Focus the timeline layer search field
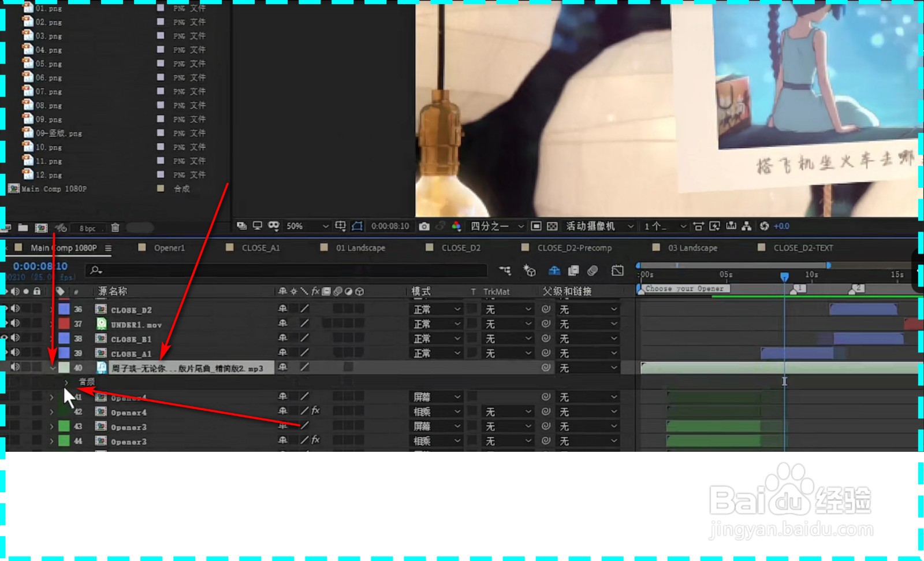Viewport: 924px width, 561px height. [286, 270]
